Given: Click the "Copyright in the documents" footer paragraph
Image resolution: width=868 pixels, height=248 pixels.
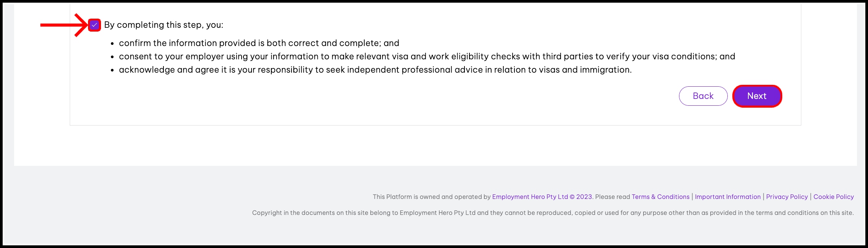Looking at the screenshot, I should coord(553,213).
